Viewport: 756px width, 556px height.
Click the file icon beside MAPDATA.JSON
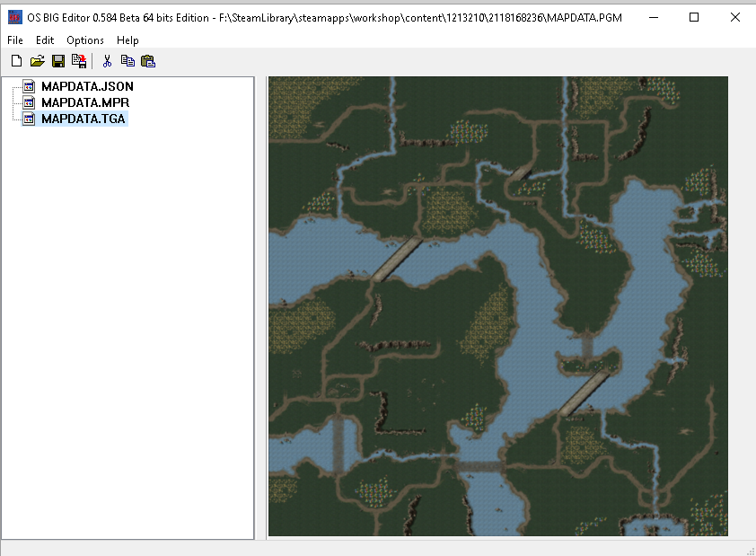tap(29, 86)
